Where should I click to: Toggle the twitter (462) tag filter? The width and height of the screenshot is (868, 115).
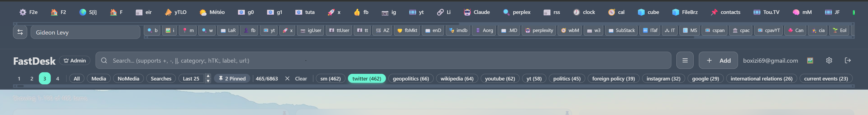coord(366,79)
